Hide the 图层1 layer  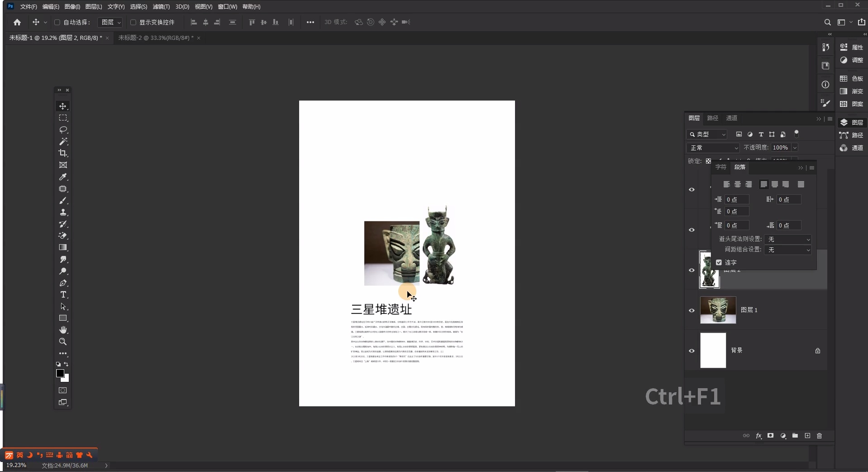[692, 311]
